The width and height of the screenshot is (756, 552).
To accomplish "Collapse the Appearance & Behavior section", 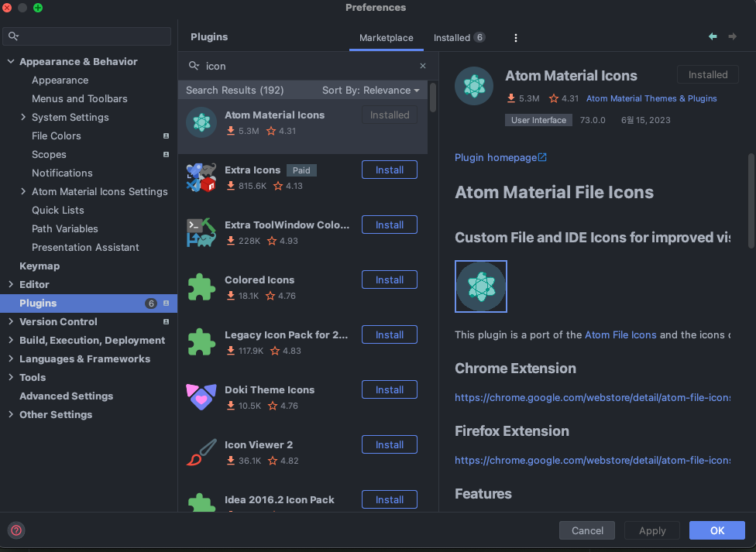I will pos(11,61).
